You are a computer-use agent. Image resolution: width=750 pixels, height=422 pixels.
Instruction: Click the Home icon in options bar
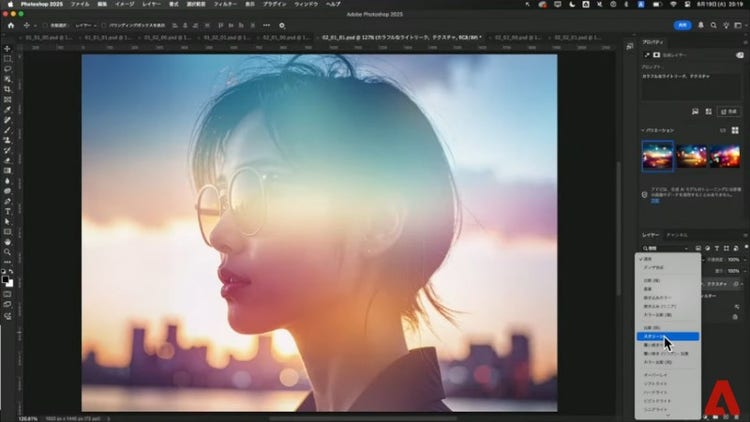[x=8, y=25]
